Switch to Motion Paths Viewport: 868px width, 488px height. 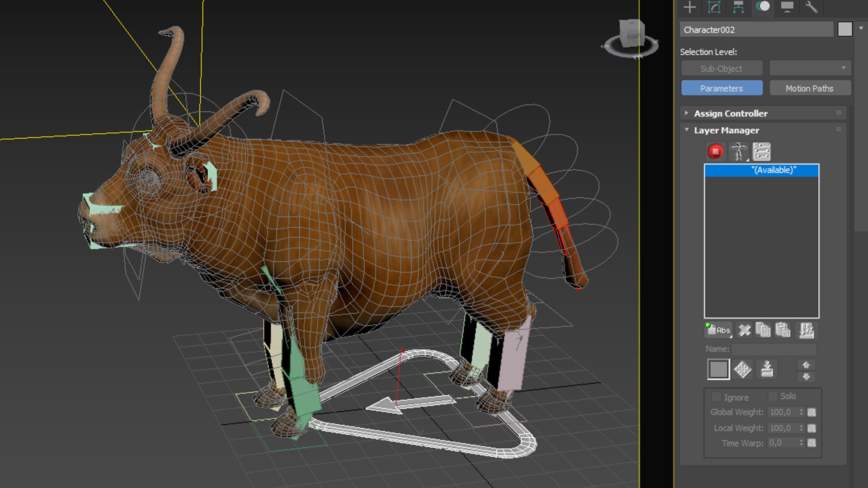pyautogui.click(x=810, y=88)
